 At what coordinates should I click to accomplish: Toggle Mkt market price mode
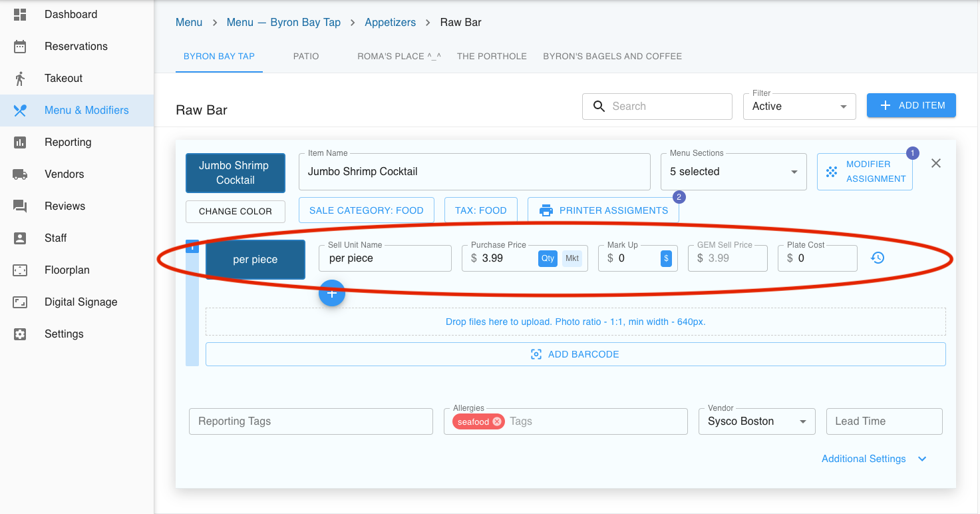coord(572,258)
